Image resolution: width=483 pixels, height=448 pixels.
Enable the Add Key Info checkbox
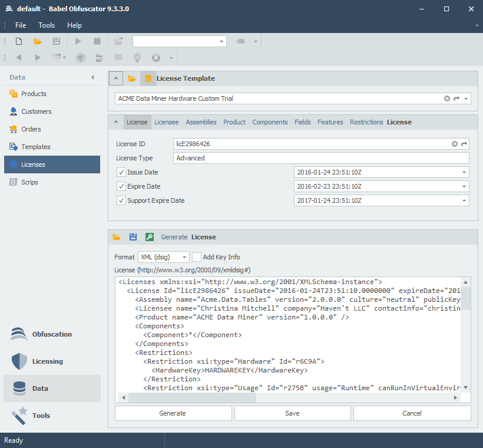click(197, 257)
